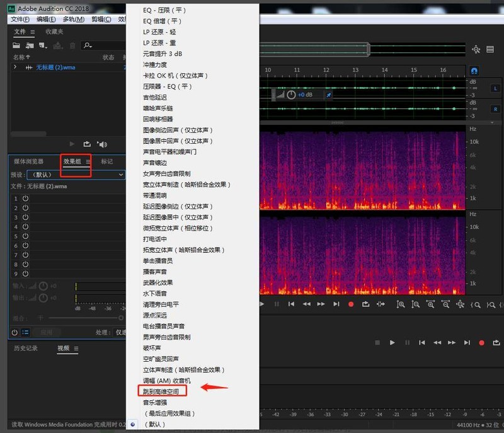
Task: Toggle power for effect slot 1
Action: 26,198
